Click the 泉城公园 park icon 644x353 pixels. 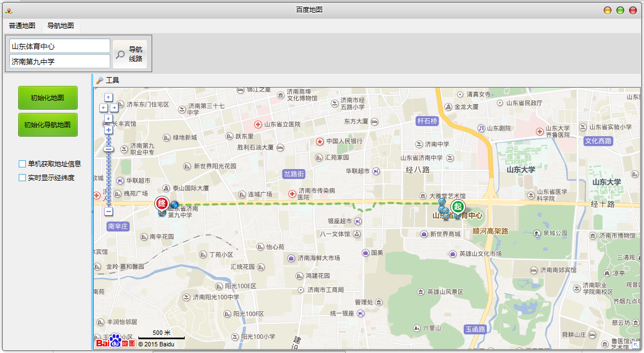(x=537, y=233)
